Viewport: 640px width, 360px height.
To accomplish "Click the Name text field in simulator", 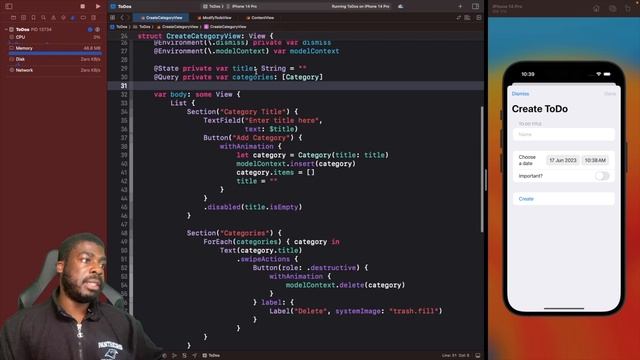I will pyautogui.click(x=564, y=134).
